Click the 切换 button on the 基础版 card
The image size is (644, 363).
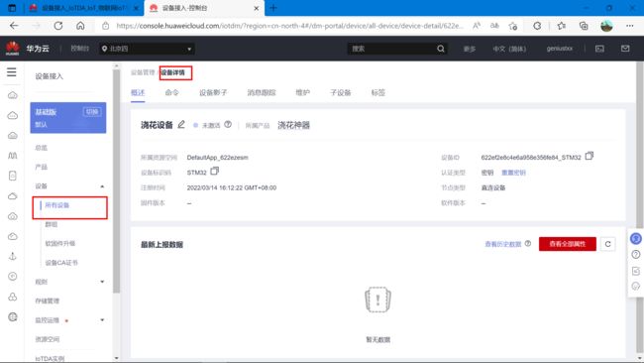(x=92, y=111)
